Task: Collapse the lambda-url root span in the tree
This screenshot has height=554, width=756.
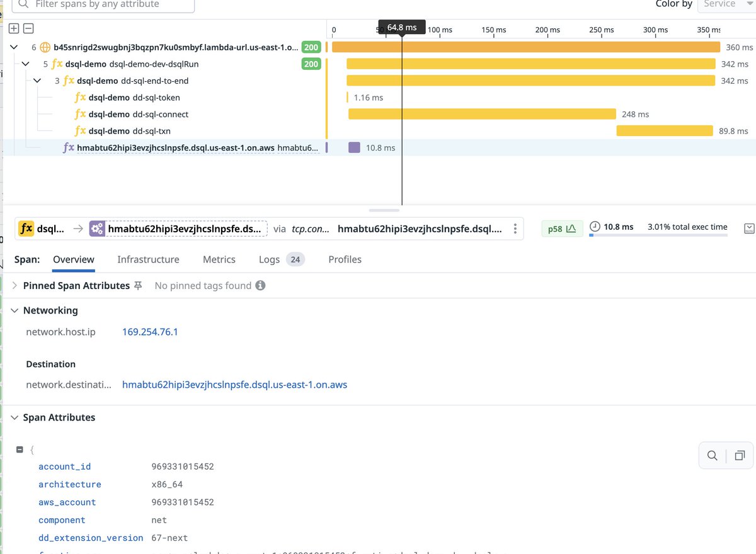Action: coord(14,47)
